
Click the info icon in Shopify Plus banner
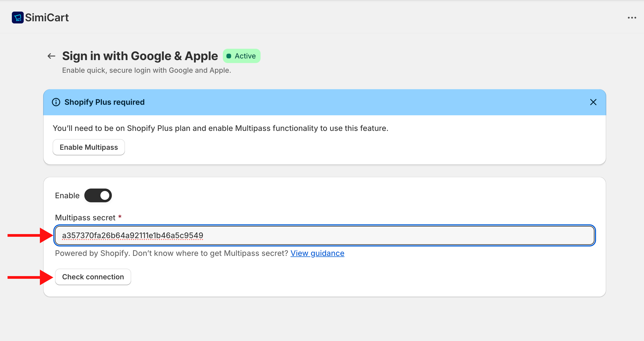pyautogui.click(x=56, y=102)
